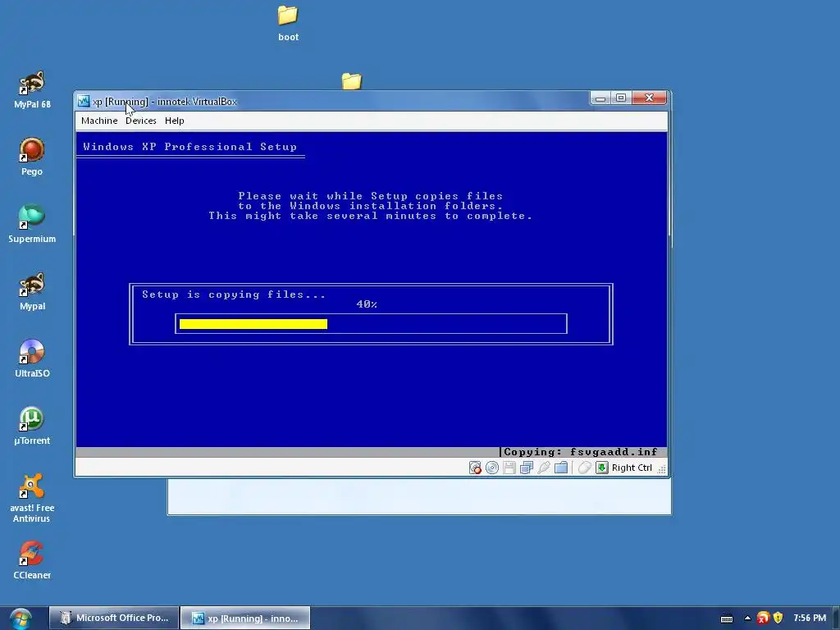
Task: Select the Pego desktop shortcut
Action: pos(32,157)
